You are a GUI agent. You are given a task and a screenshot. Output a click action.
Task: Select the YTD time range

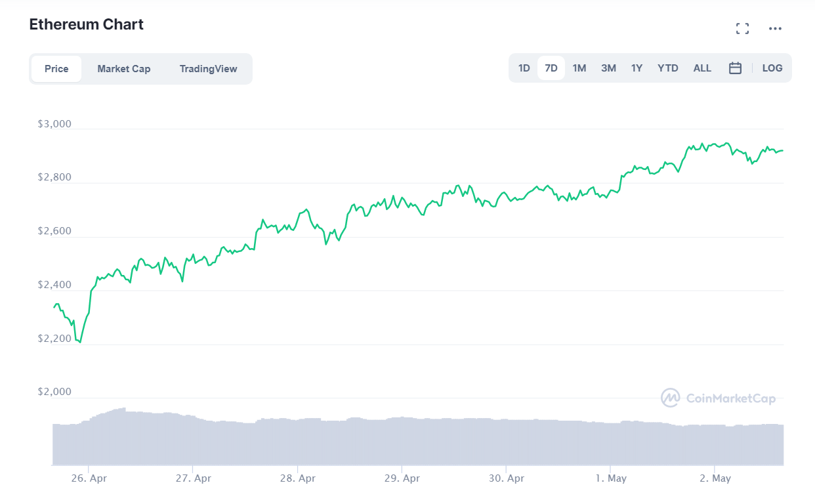(x=667, y=68)
